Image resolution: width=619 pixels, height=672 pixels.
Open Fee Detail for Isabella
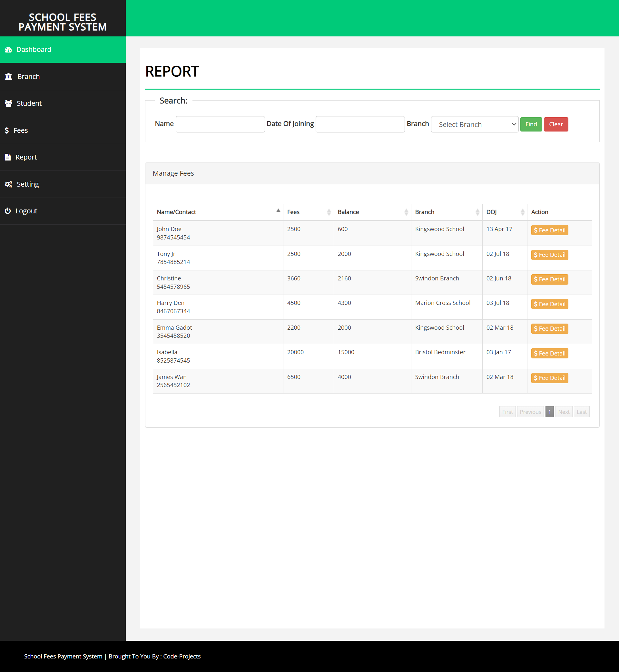[549, 353]
